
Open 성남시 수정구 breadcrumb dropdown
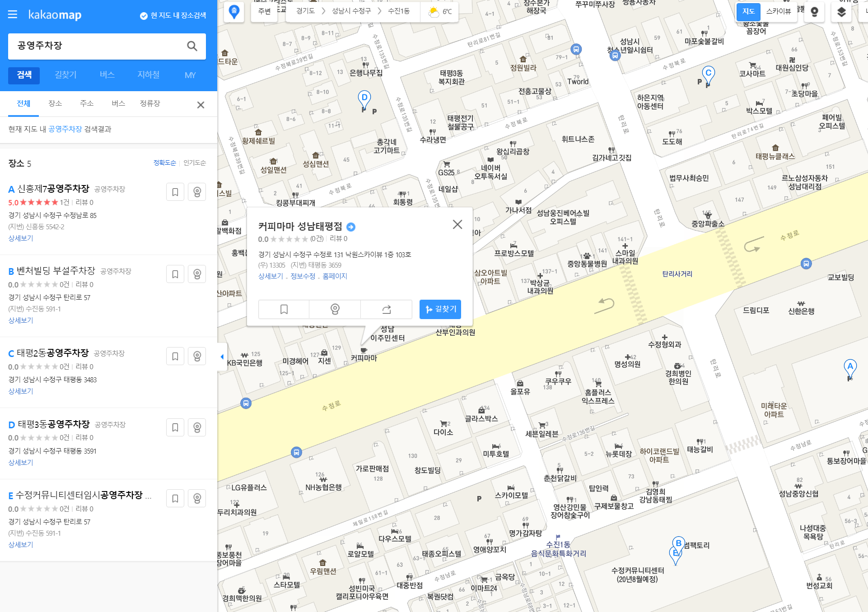351,11
